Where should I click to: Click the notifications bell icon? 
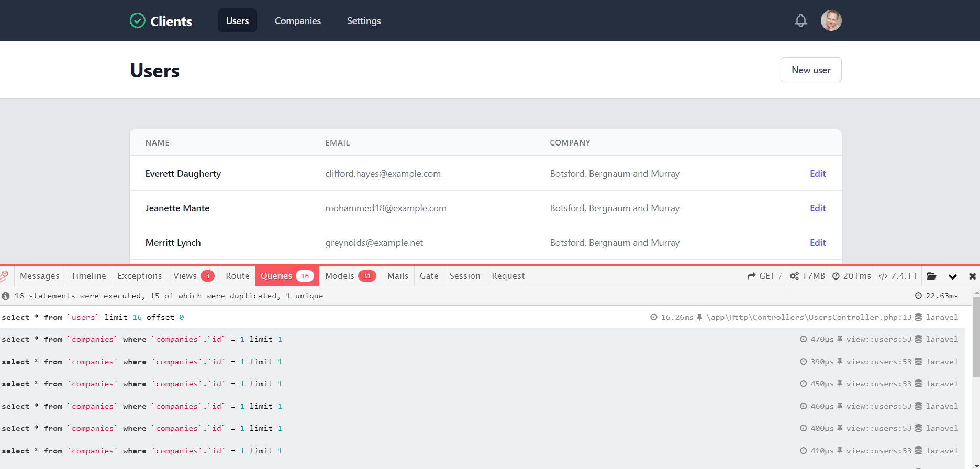[800, 20]
